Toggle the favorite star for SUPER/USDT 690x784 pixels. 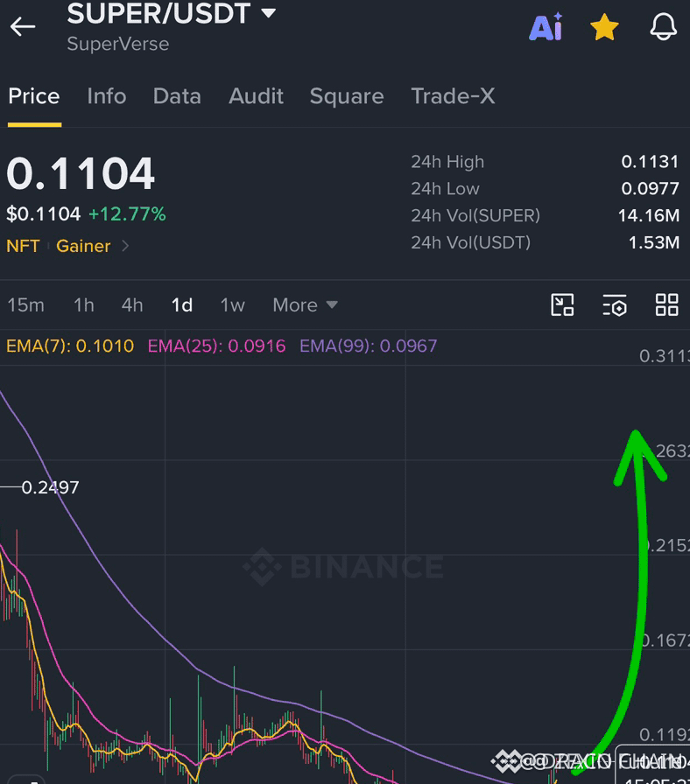[x=604, y=27]
